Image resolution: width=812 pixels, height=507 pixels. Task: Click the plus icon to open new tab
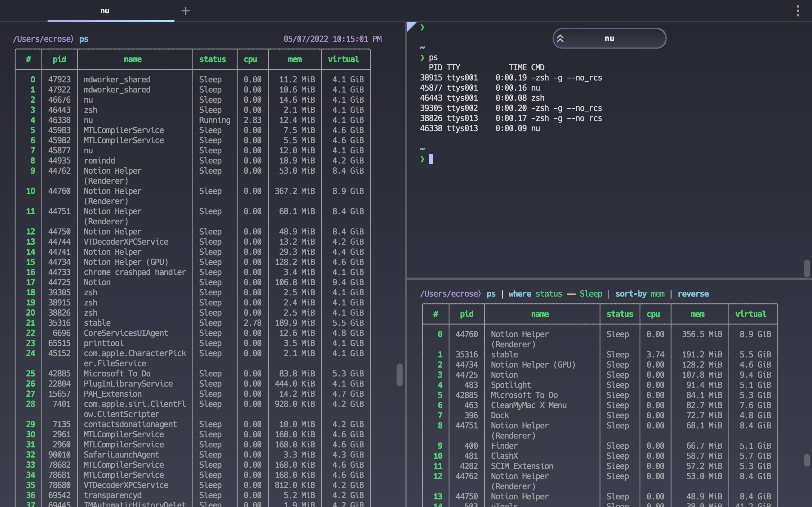186,11
